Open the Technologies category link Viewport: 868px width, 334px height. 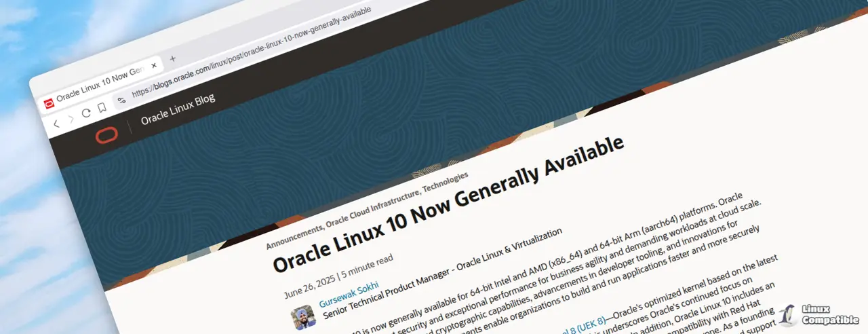(445, 181)
